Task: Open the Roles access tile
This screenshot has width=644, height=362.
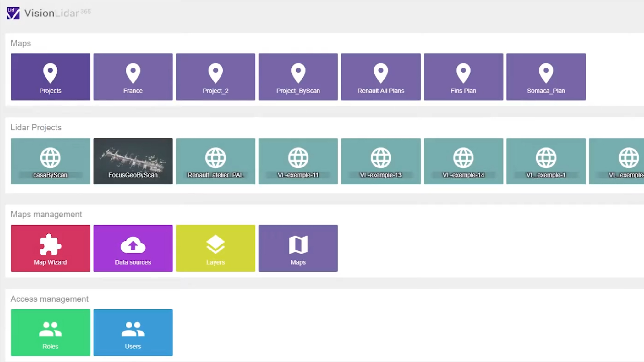Action: tap(50, 332)
